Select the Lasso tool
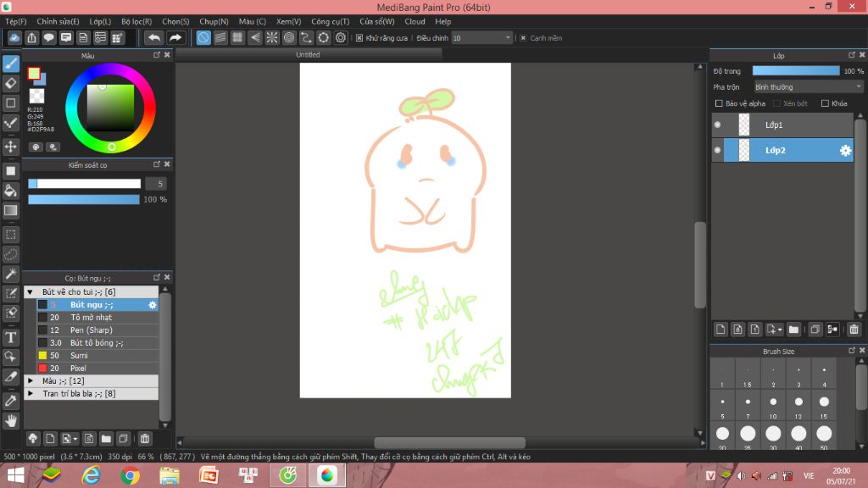The width and height of the screenshot is (868, 488). coord(10,254)
